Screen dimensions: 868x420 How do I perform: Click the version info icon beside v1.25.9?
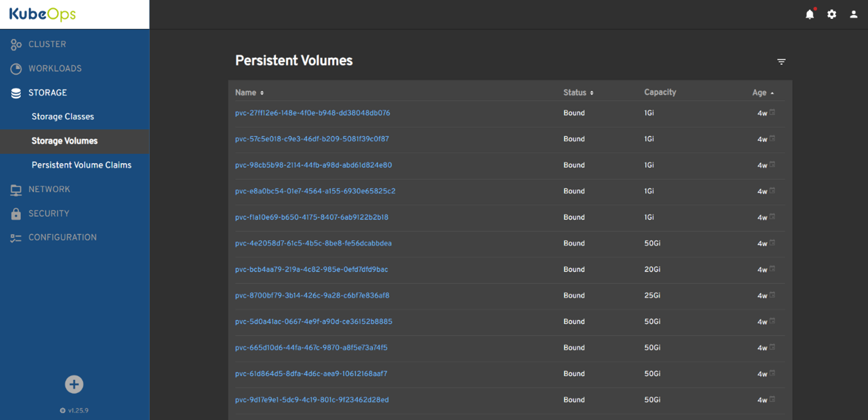point(62,411)
